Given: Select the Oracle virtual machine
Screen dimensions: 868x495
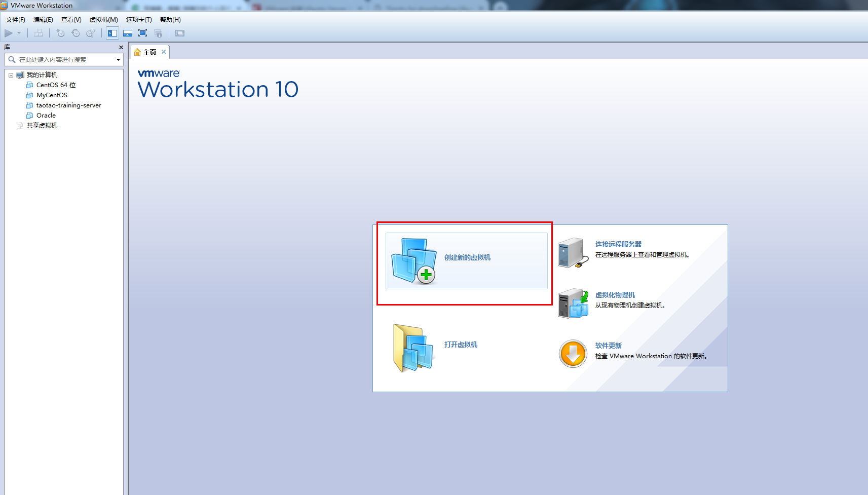Looking at the screenshot, I should [46, 116].
